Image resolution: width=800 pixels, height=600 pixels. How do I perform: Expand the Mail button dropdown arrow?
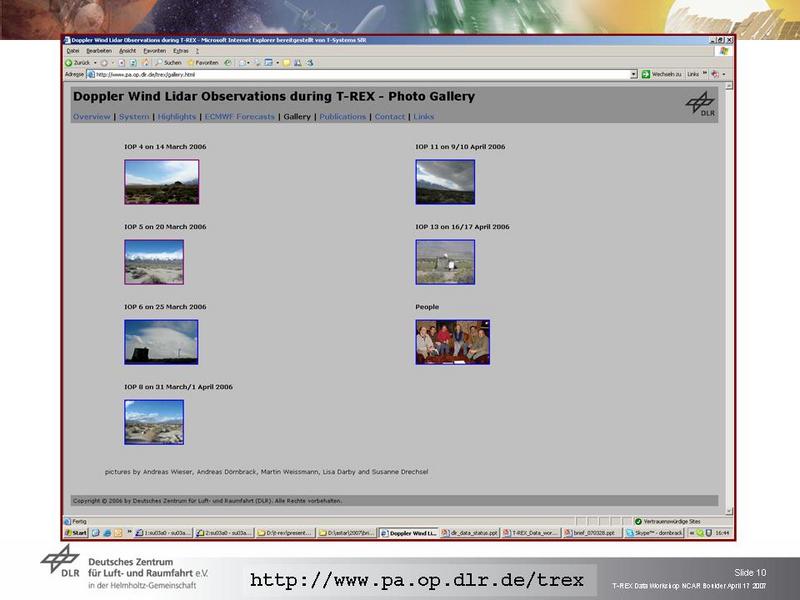248,63
